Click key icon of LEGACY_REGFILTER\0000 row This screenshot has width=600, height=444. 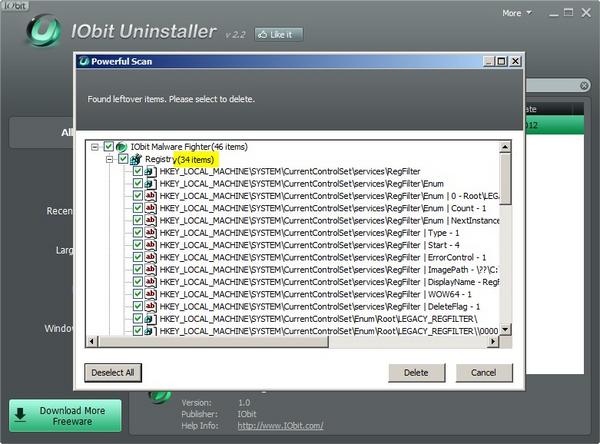150,331
